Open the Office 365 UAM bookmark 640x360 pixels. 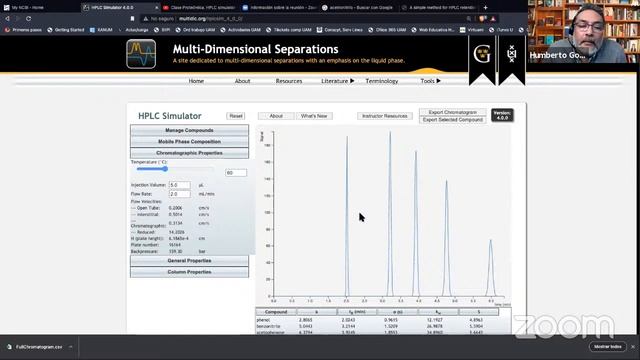pyautogui.click(x=387, y=30)
